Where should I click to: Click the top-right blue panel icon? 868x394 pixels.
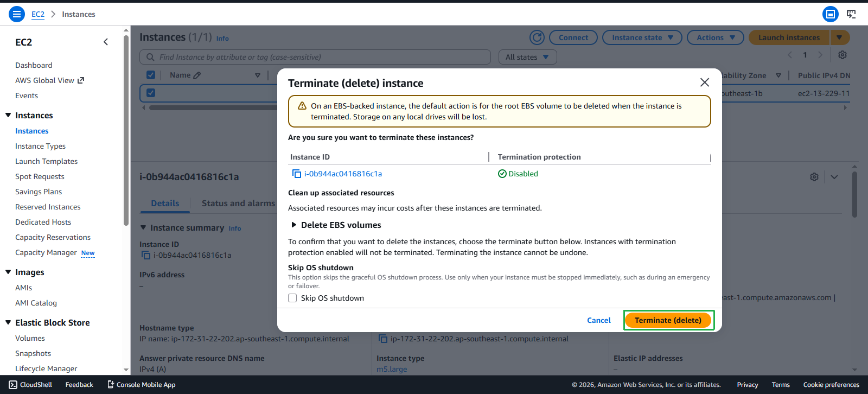click(830, 14)
